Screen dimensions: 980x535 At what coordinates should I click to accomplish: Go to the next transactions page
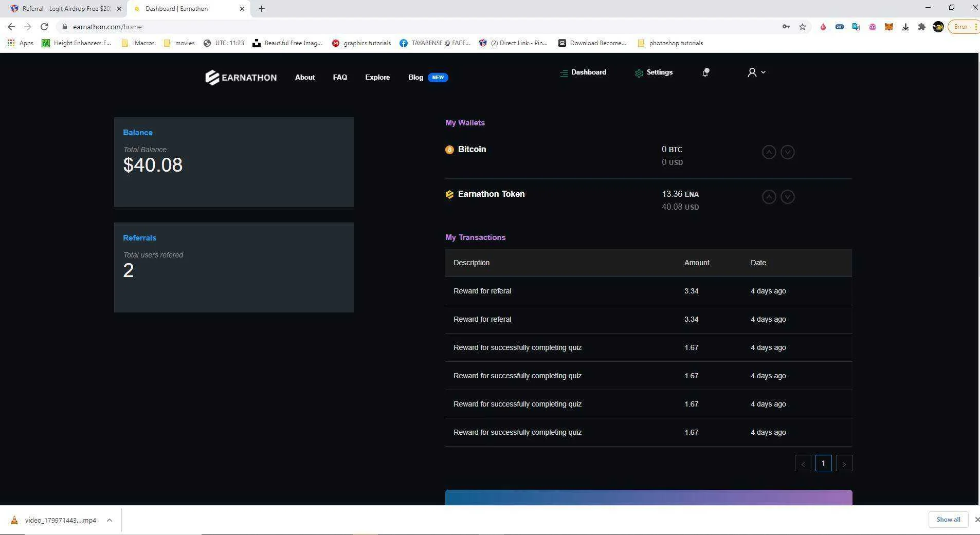pyautogui.click(x=844, y=464)
